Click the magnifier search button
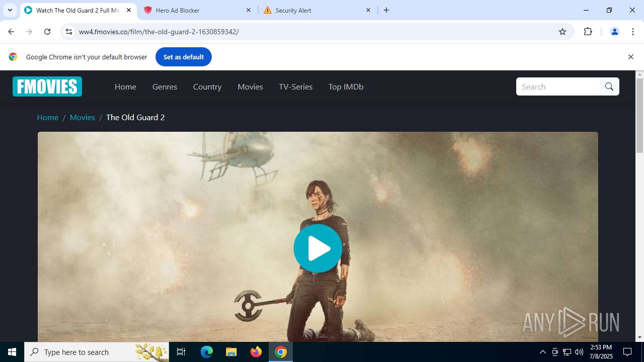This screenshot has width=644, height=362. 609,86
